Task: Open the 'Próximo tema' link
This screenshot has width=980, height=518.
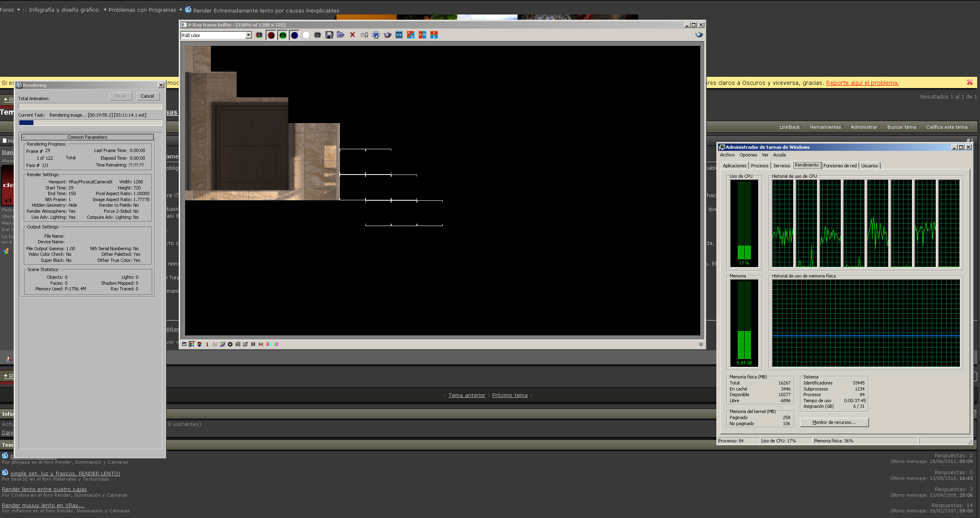Action: (x=510, y=395)
